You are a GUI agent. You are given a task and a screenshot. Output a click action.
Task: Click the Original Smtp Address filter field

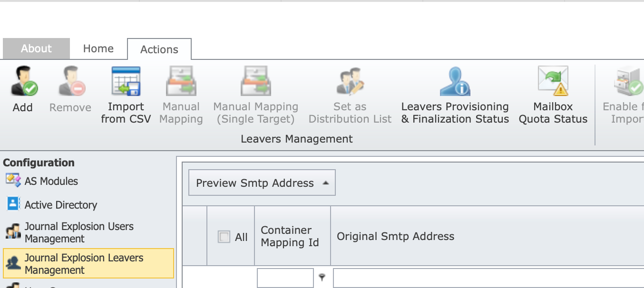[488, 278]
